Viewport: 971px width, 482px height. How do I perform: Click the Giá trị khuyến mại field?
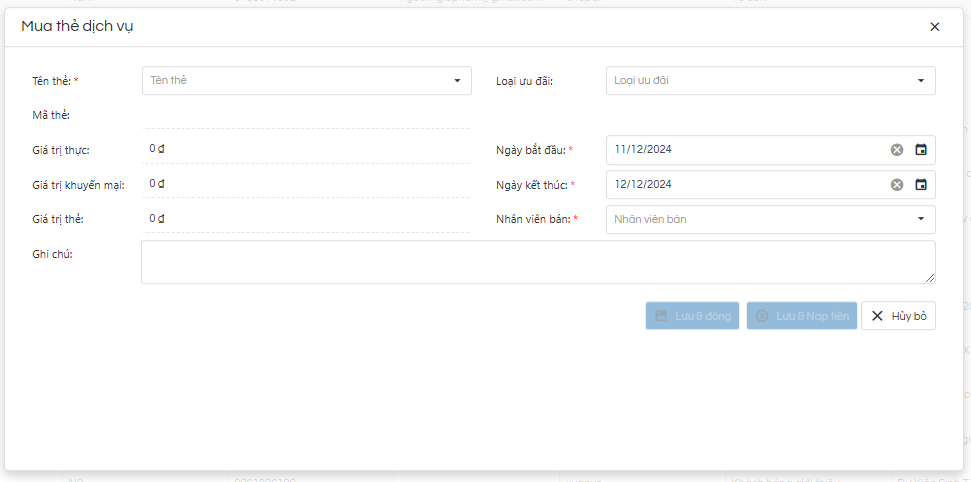(x=306, y=184)
